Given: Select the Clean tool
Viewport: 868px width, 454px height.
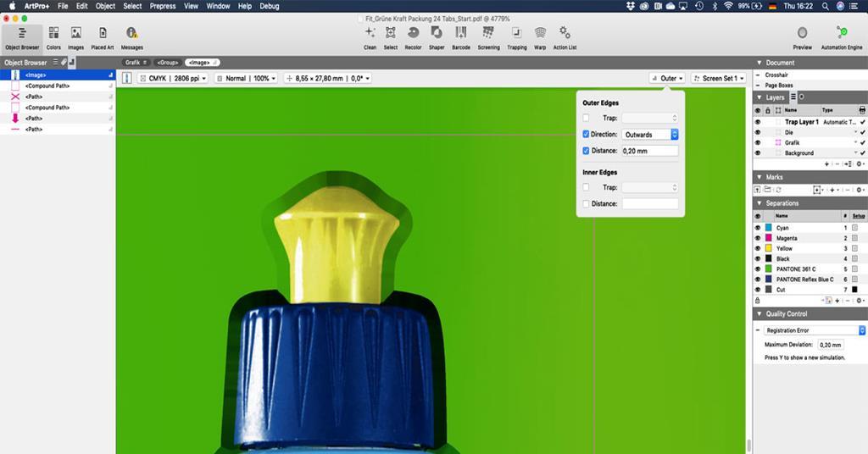Looking at the screenshot, I should (370, 38).
